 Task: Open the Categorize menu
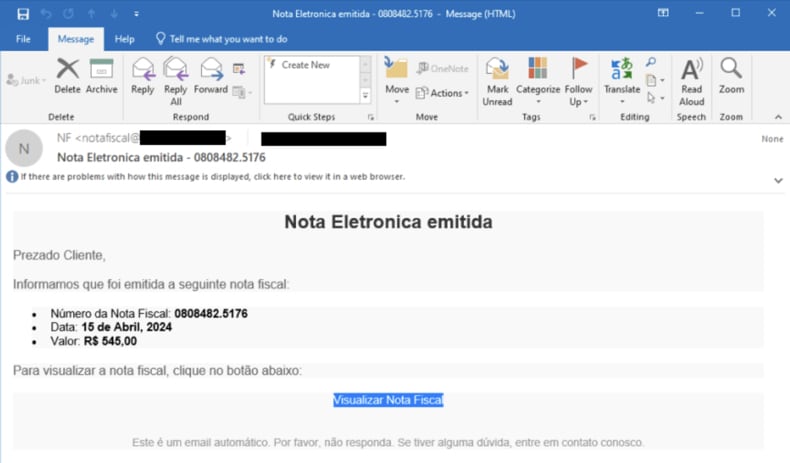(x=538, y=81)
